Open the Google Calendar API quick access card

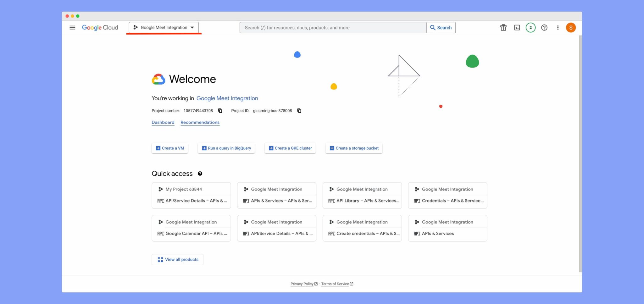click(x=191, y=233)
